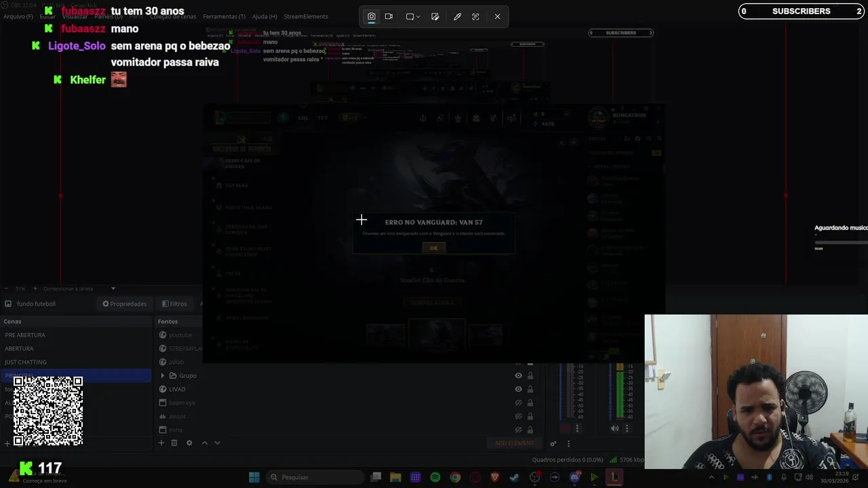Zoom out the preview with minus icon

tap(6, 289)
